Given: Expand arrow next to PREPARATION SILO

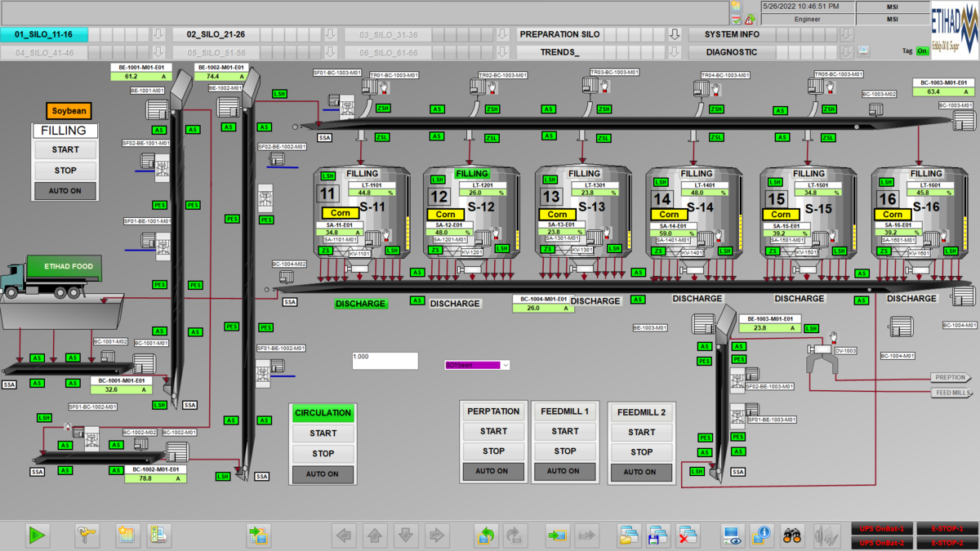Looking at the screenshot, I should tap(675, 34).
